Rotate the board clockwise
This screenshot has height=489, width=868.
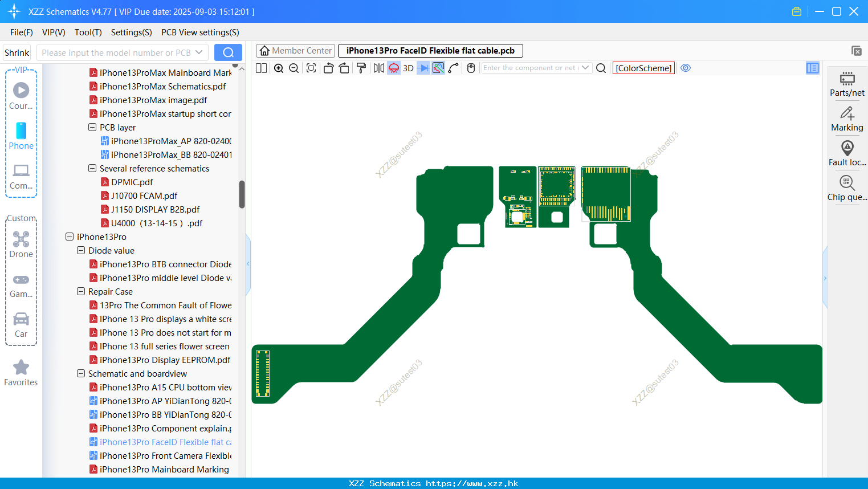coord(344,68)
